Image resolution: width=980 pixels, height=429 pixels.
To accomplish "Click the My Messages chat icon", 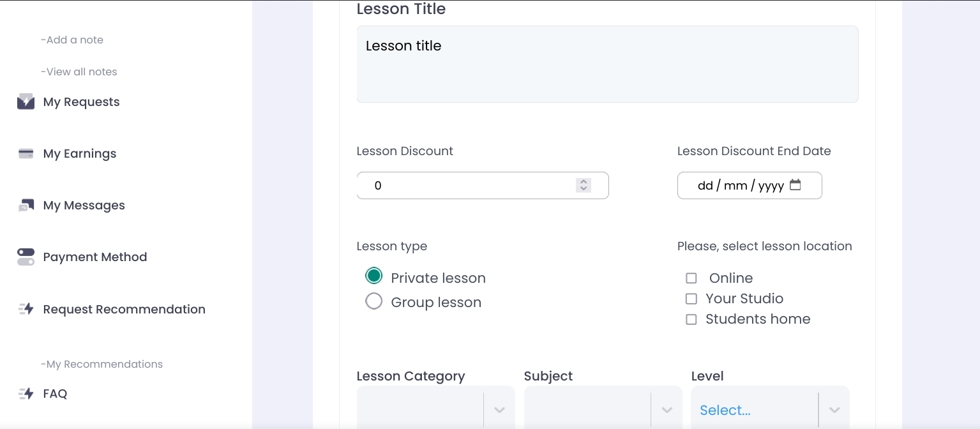I will click(x=26, y=206).
